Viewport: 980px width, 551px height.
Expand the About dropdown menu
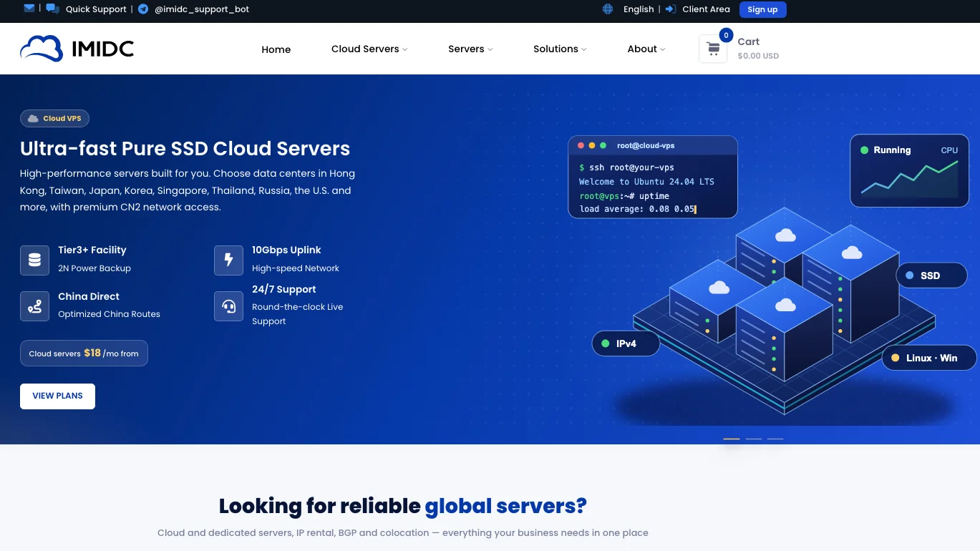point(646,49)
